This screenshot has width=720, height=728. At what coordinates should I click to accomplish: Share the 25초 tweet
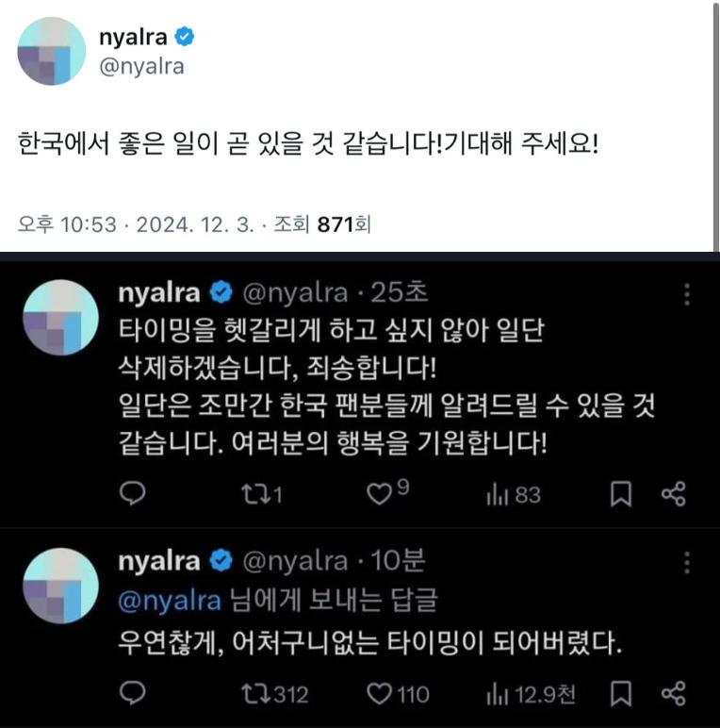point(673,493)
